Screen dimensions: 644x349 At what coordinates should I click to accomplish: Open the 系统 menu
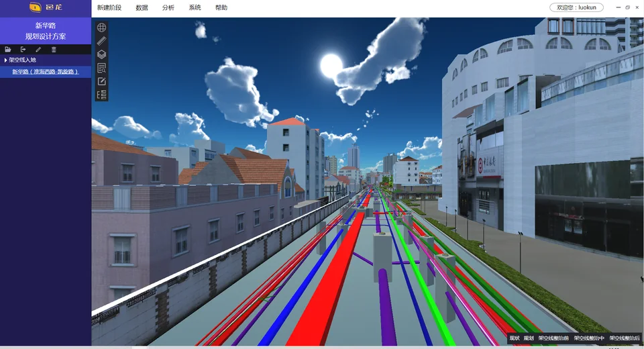195,7
